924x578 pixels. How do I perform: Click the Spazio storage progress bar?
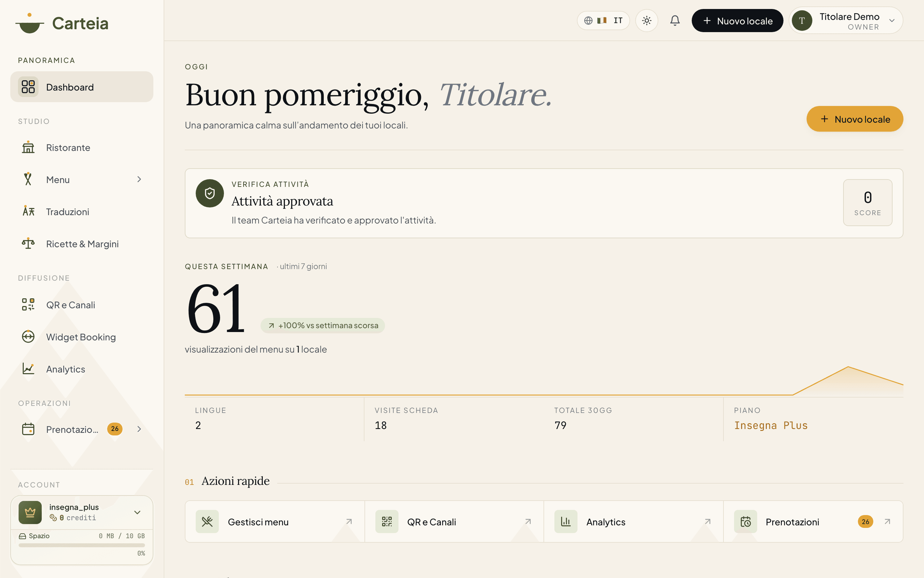tap(82, 545)
